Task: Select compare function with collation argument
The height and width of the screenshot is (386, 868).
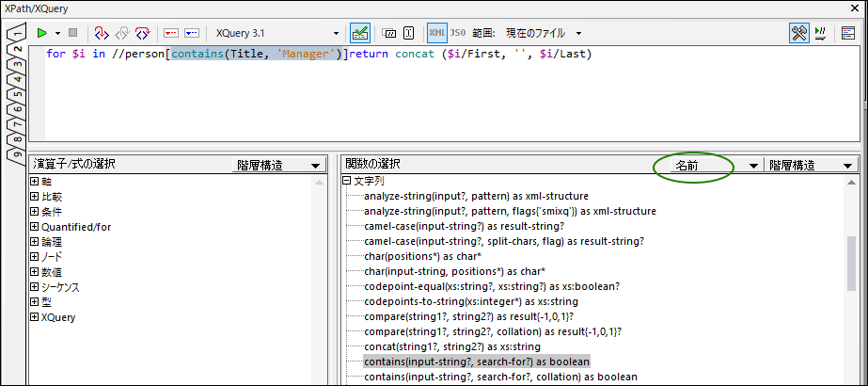Action: [x=493, y=331]
